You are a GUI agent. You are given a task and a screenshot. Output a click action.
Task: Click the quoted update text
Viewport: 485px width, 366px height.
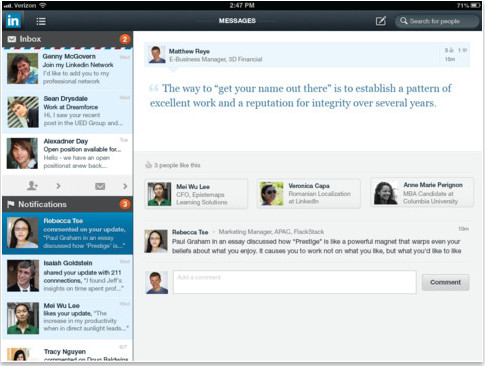(x=300, y=96)
